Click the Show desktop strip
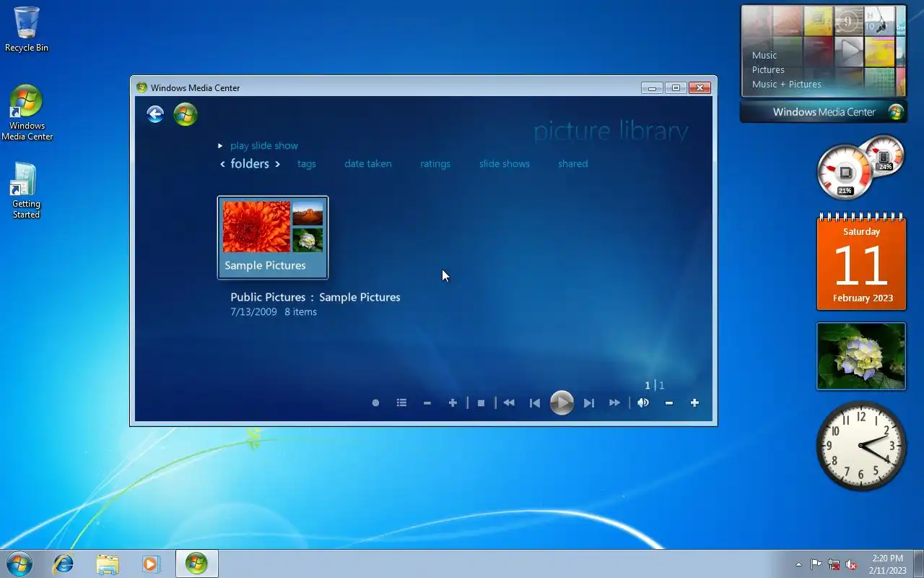Screen dimensions: 924x578 (x=918, y=564)
